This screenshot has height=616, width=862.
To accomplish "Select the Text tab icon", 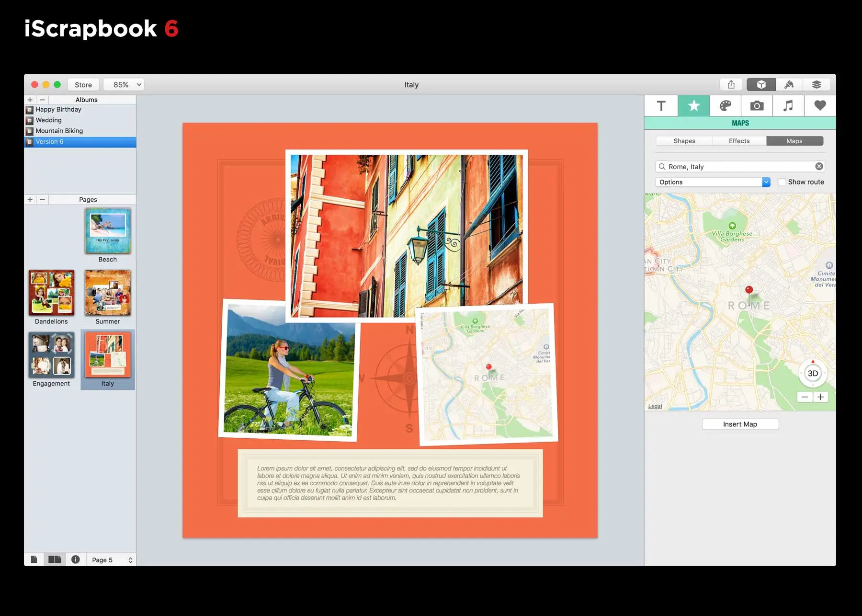I will tap(661, 106).
